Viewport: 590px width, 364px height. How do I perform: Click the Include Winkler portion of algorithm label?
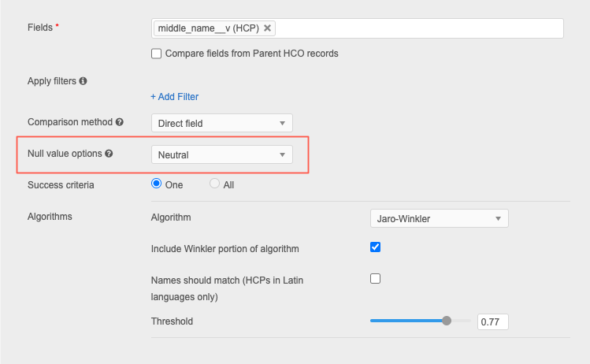(225, 249)
